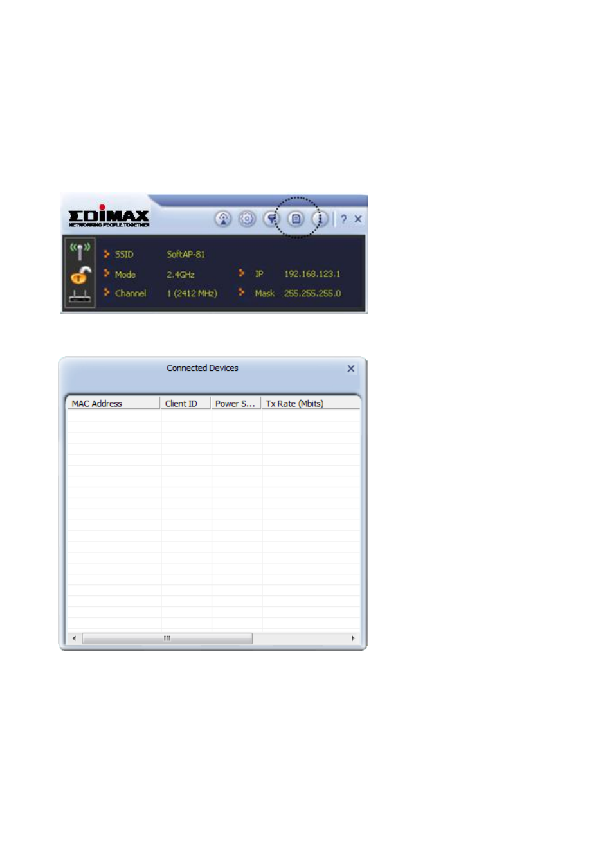
Task: Select the first empty row in device list
Action: [x=213, y=416]
